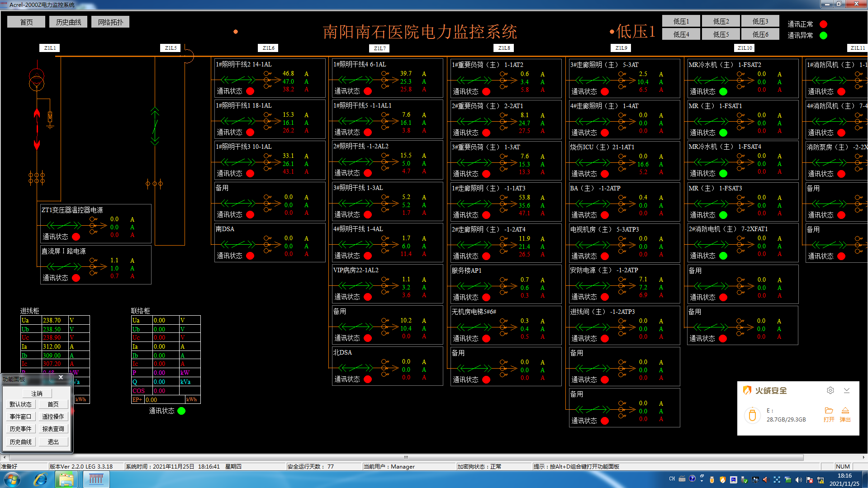The image size is (868, 488).
Task: Click the 遥控操作 button in function panel
Action: click(x=53, y=417)
